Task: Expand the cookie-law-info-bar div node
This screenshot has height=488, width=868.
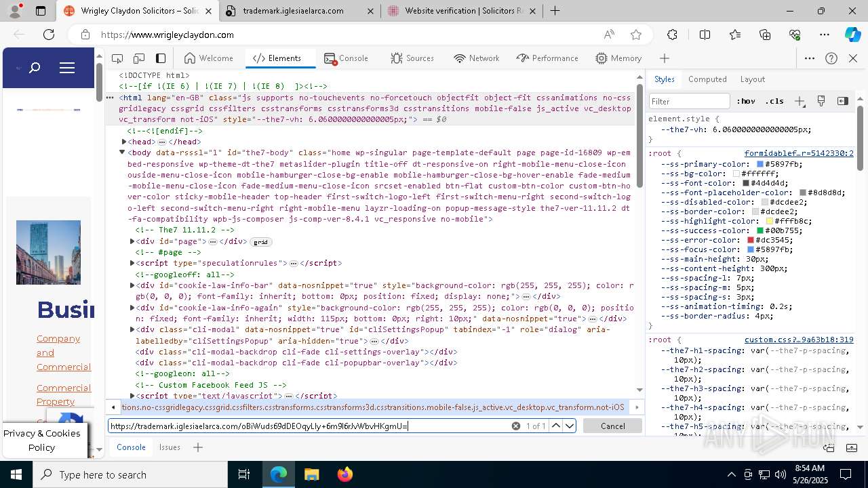Action: tap(132, 285)
